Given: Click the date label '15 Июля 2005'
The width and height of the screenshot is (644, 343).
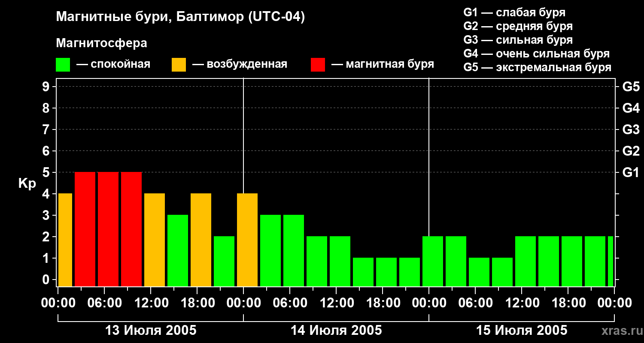Looking at the screenshot, I should point(522,331).
